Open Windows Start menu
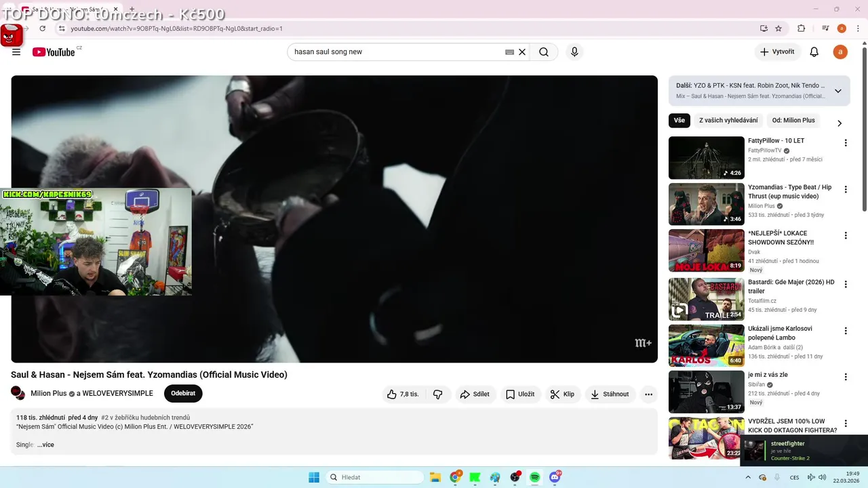The image size is (868, 488). 314,477
